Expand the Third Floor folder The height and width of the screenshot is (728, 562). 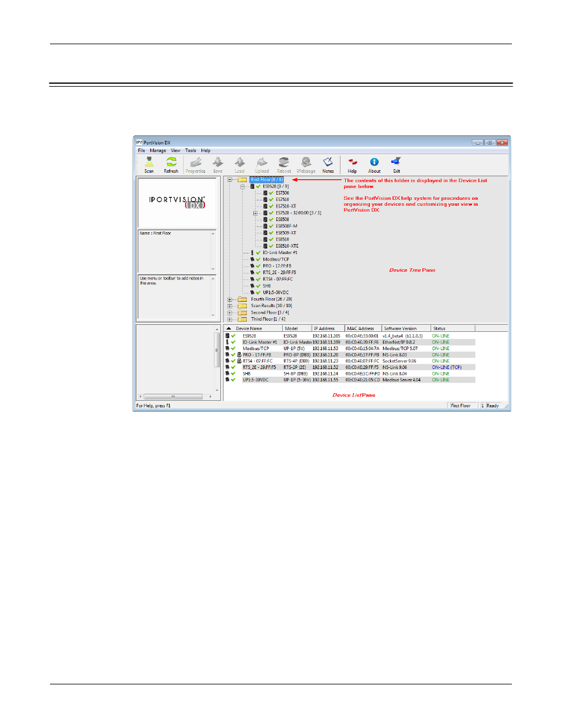pyautogui.click(x=230, y=319)
